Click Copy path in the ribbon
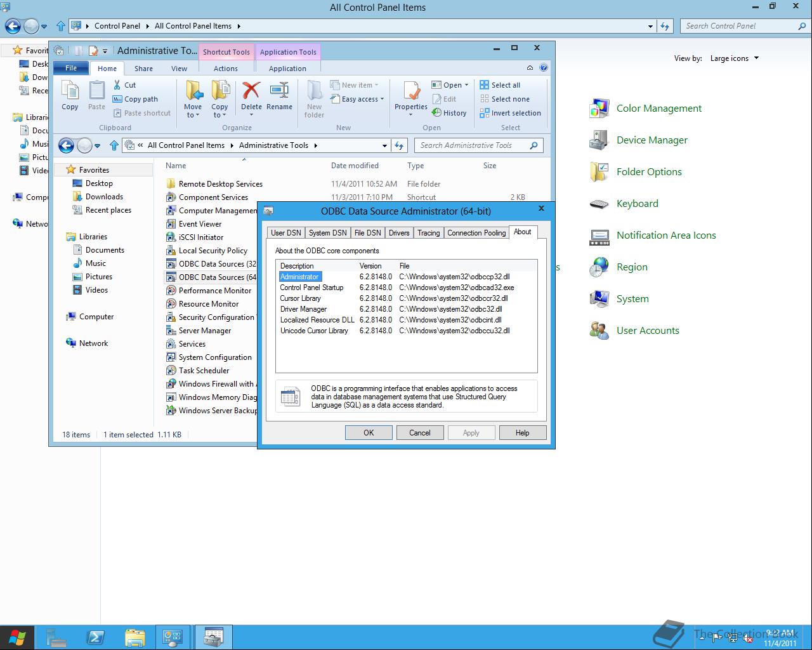812x650 pixels. click(135, 99)
